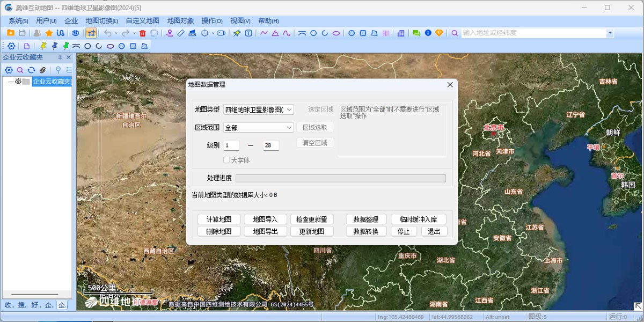This screenshot has height=322, width=644.
Task: Click the building grid icon in toolbar
Action: click(400, 33)
